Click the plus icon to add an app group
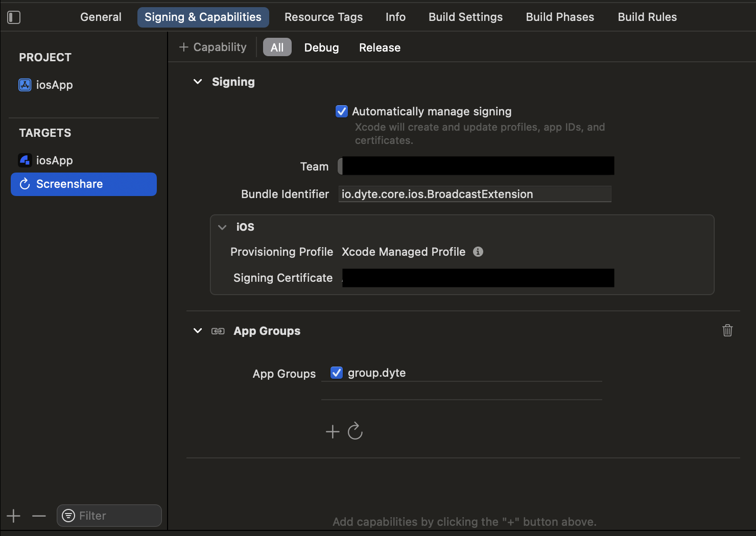This screenshot has width=756, height=536. tap(332, 431)
